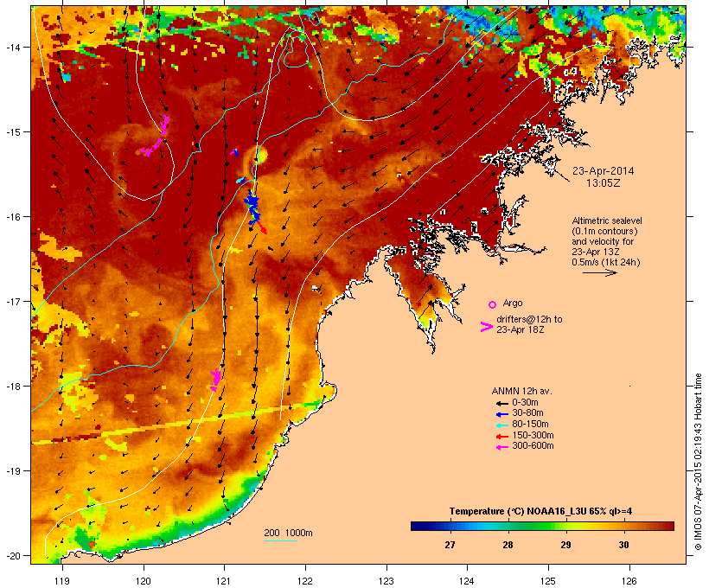Click the magenta drifter track near 120E 15S

point(156,137)
